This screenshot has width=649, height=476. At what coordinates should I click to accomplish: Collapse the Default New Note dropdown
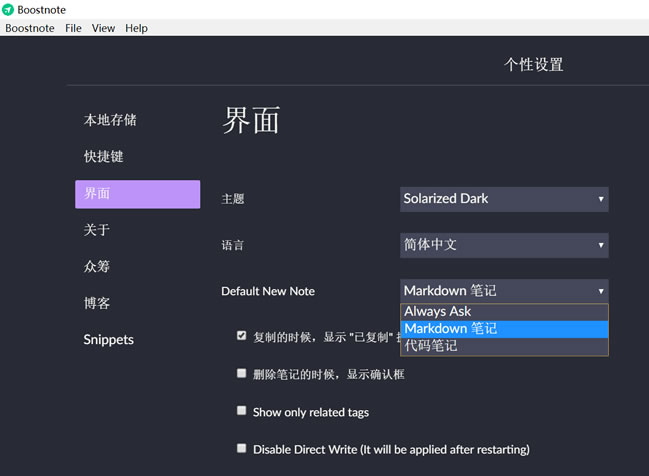click(504, 291)
